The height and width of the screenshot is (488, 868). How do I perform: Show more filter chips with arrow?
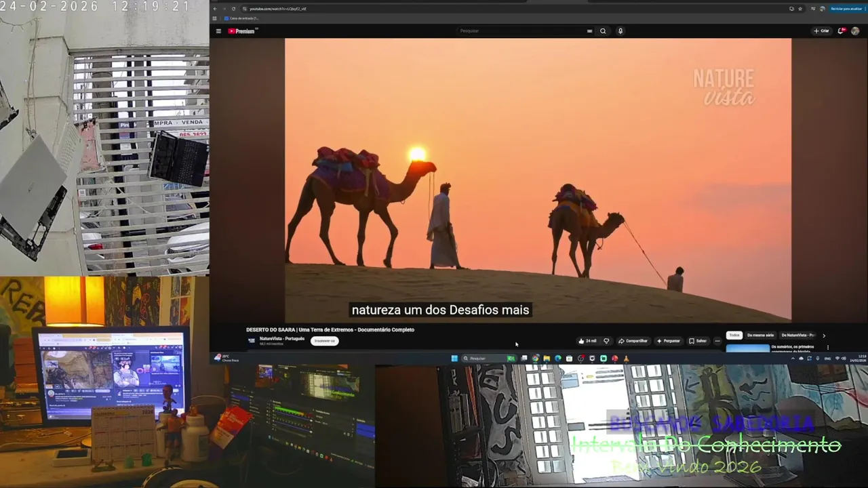[x=824, y=335]
